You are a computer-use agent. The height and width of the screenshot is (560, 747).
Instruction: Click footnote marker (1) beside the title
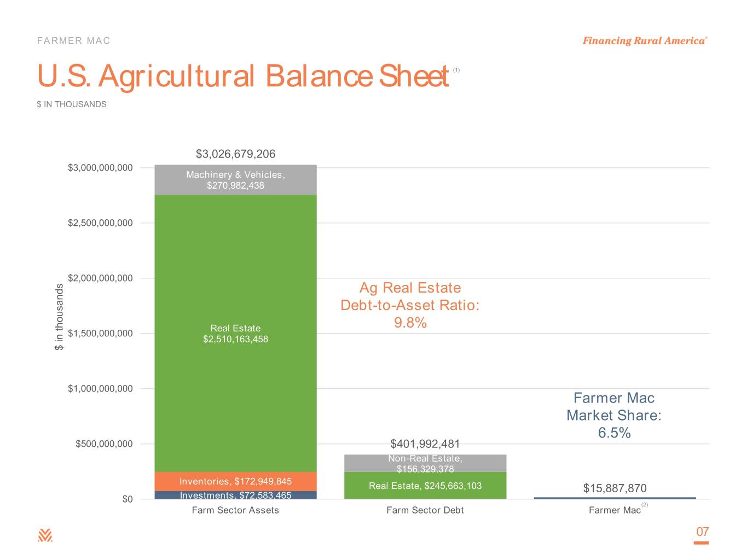point(456,70)
